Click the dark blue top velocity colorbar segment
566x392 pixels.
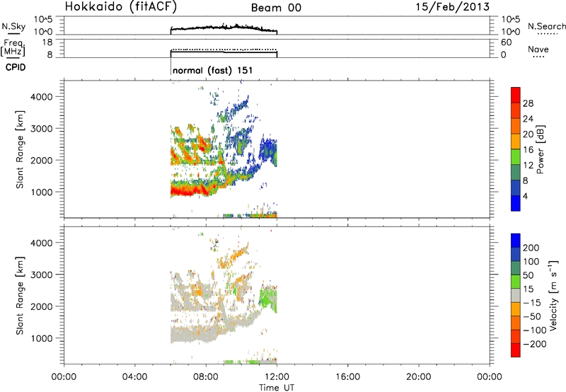click(516, 241)
